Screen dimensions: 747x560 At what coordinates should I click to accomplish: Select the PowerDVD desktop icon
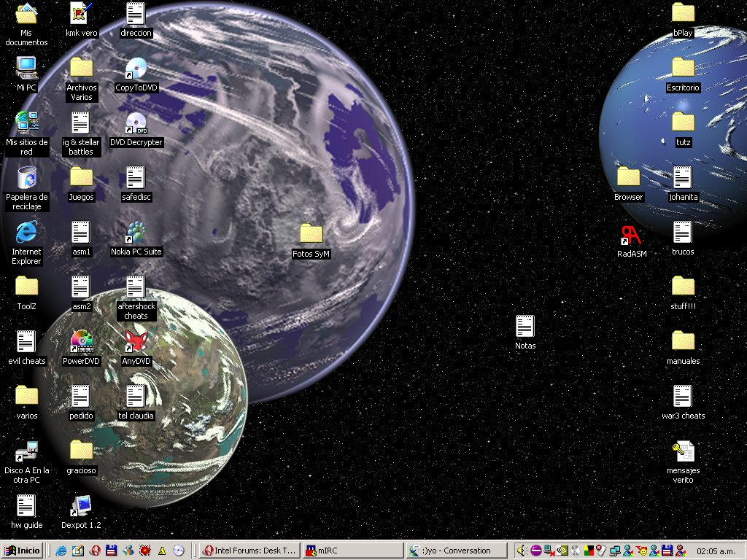point(81,341)
